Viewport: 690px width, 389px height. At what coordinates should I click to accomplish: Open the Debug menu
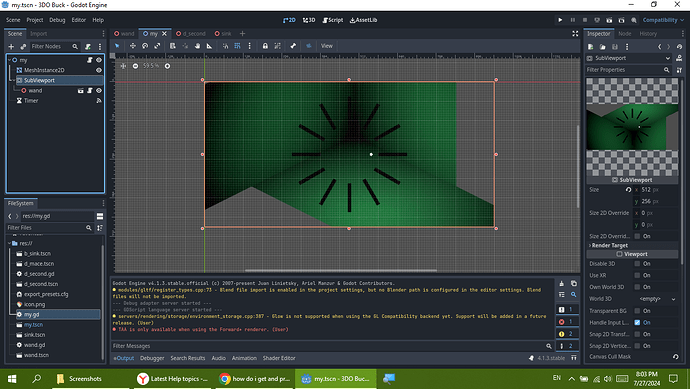(57, 20)
